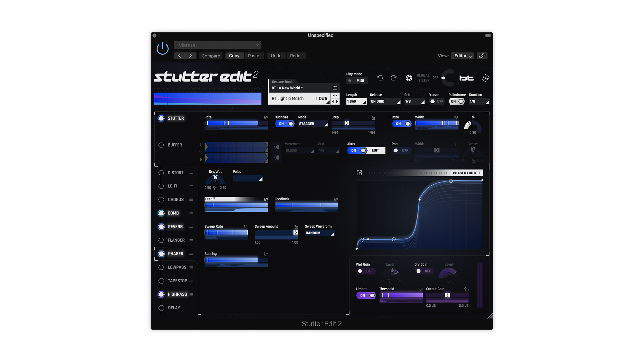
Task: Open the Poles dropdown
Action: tap(248, 178)
